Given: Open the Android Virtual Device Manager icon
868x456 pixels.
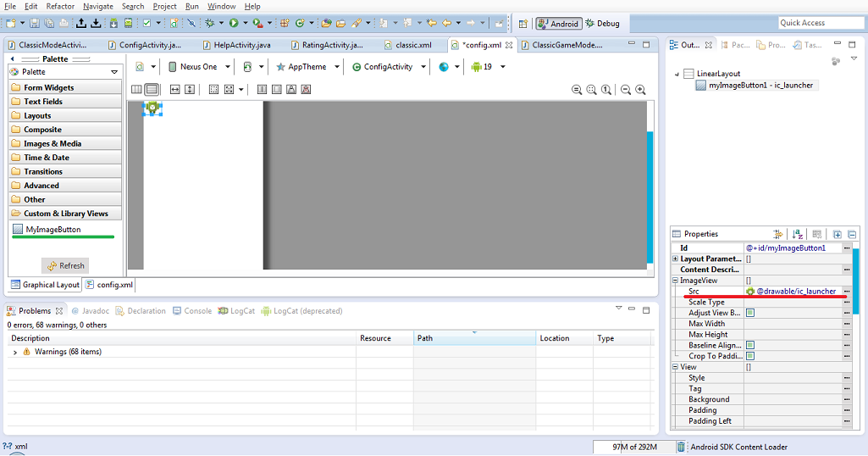Looking at the screenshot, I should 128,23.
